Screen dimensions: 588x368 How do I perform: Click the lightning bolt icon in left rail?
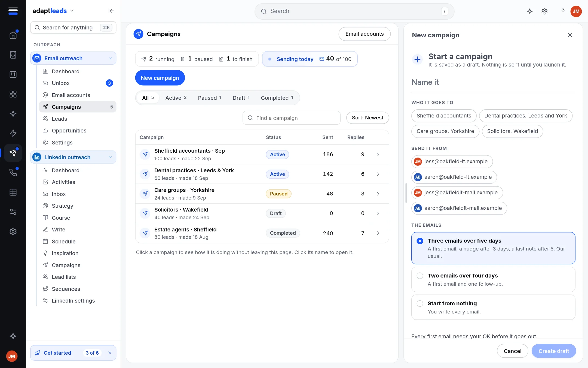[13, 133]
